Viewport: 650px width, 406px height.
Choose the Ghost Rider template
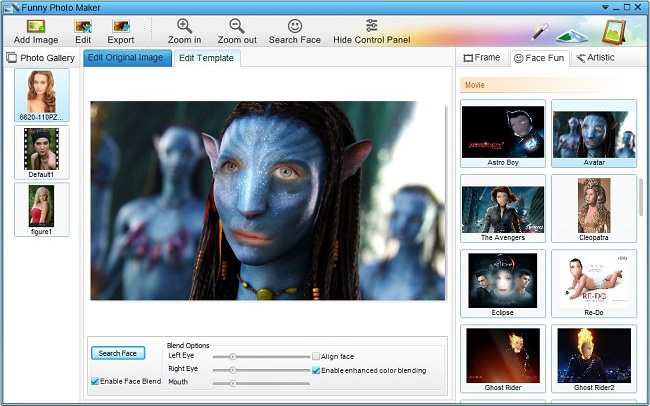click(503, 358)
